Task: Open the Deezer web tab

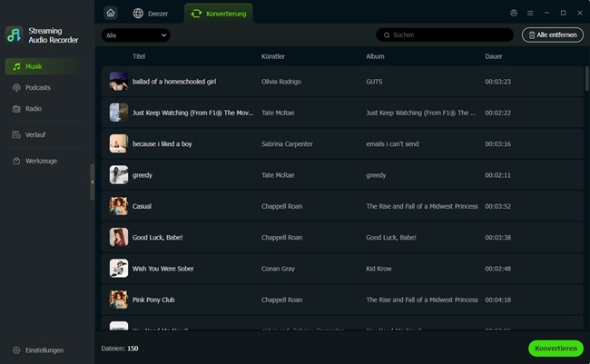Action: coord(151,14)
